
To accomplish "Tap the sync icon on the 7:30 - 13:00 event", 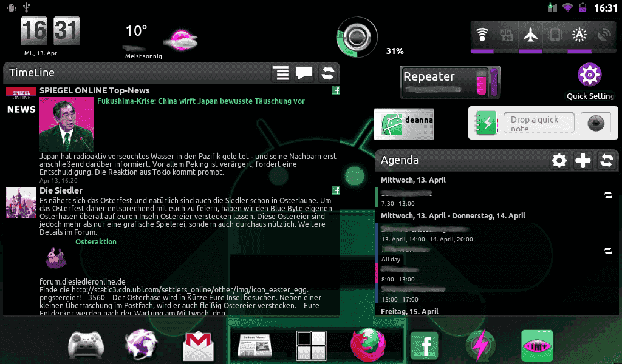I will [x=607, y=195].
